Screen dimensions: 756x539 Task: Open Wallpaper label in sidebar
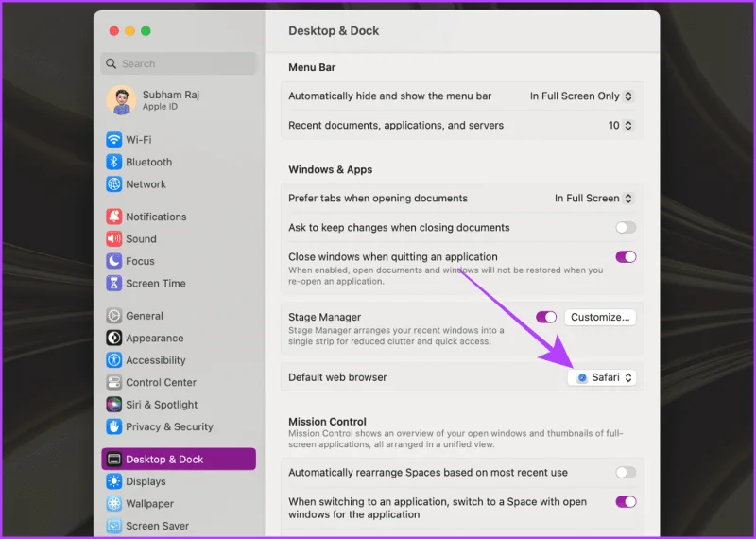(150, 503)
